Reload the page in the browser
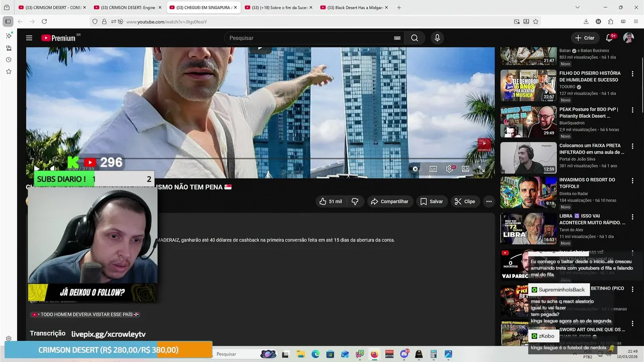 pyautogui.click(x=44, y=22)
